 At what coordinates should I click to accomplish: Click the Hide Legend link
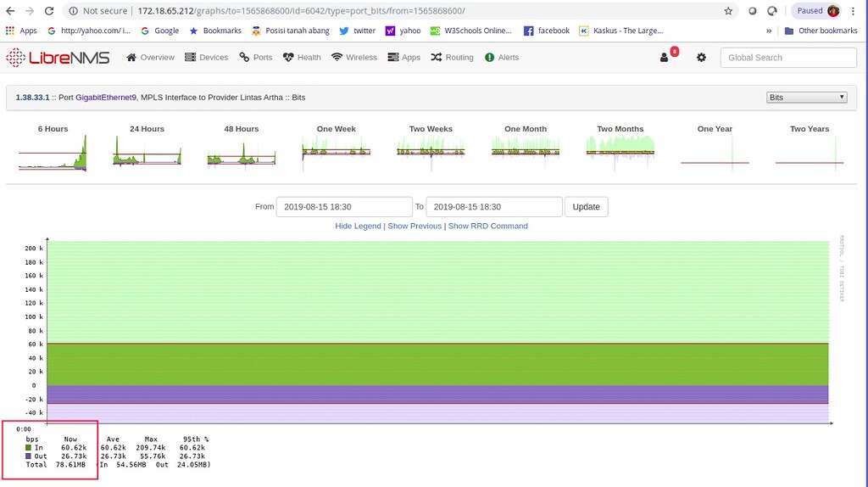[358, 227]
